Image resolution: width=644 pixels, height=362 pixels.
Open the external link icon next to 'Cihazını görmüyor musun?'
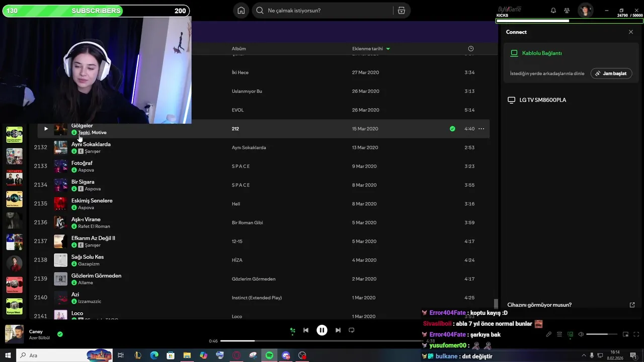point(632,305)
